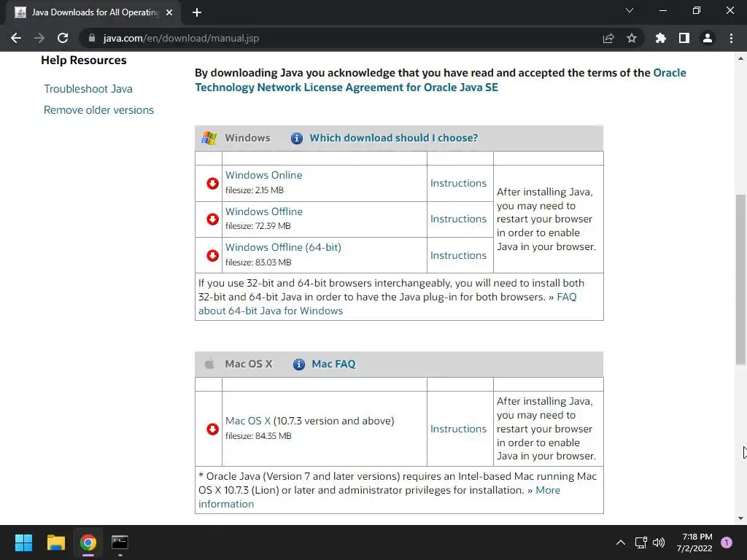747x560 pixels.
Task: Click the address bar URL java.com/en/download/manual.jsp
Action: (181, 38)
